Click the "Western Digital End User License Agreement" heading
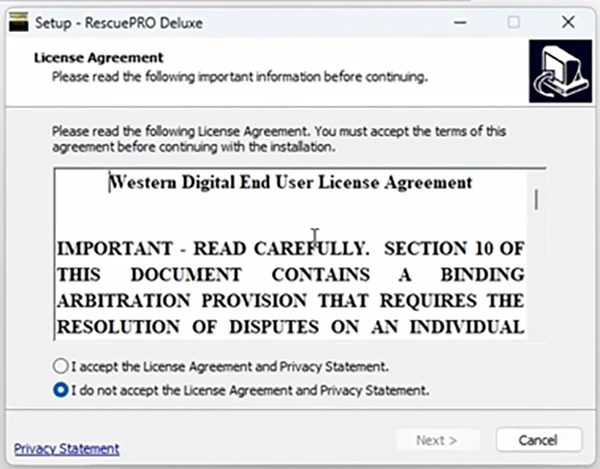The width and height of the screenshot is (600, 469). (291, 182)
